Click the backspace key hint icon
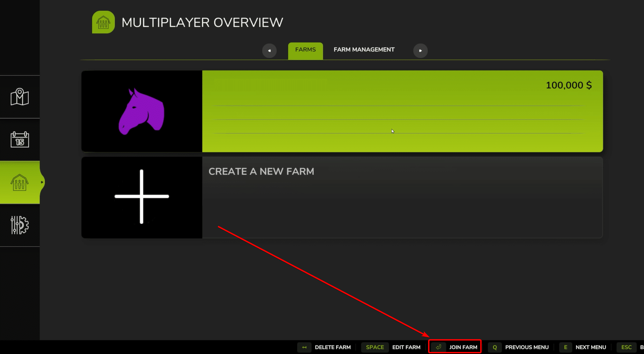 click(304, 347)
